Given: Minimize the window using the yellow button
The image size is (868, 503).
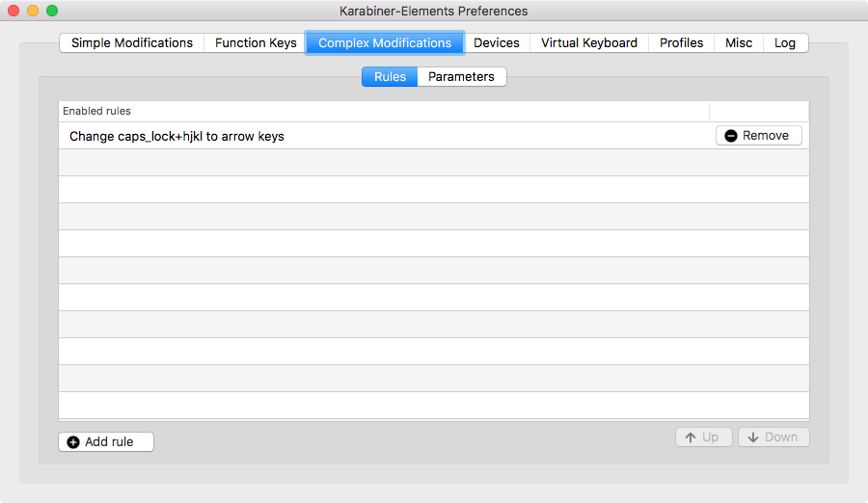Looking at the screenshot, I should coord(33,11).
